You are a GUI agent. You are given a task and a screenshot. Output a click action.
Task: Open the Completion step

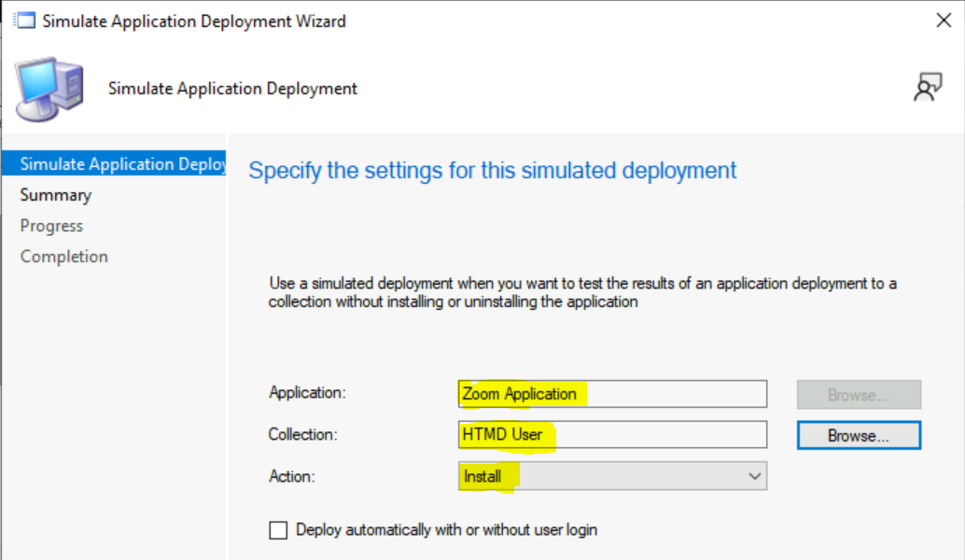click(x=63, y=256)
